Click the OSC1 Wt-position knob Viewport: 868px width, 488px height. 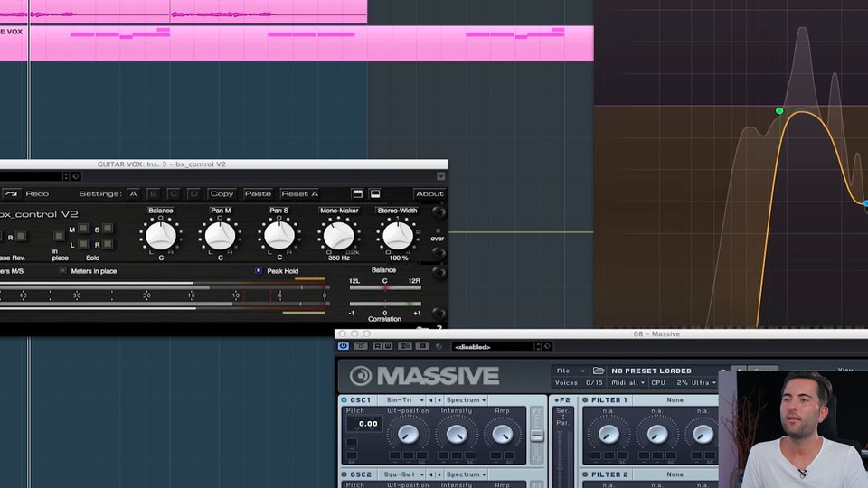pos(408,435)
